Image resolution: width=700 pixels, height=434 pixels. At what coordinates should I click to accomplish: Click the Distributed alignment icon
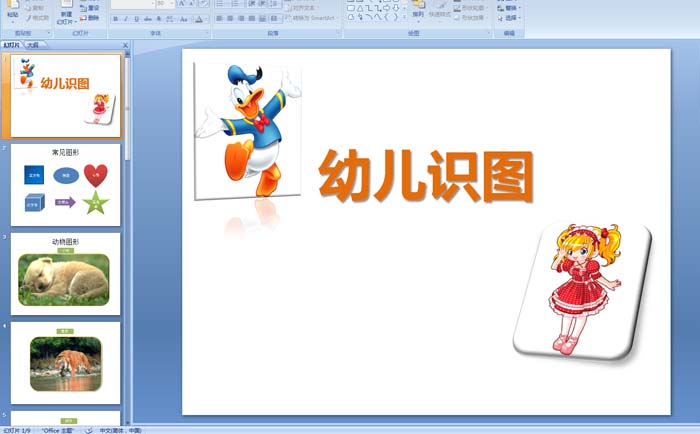pos(262,18)
